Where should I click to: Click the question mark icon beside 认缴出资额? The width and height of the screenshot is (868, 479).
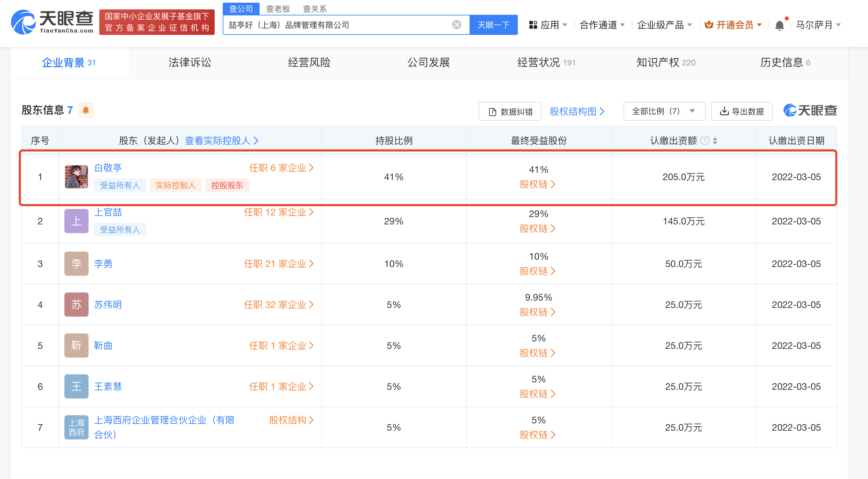pos(705,140)
